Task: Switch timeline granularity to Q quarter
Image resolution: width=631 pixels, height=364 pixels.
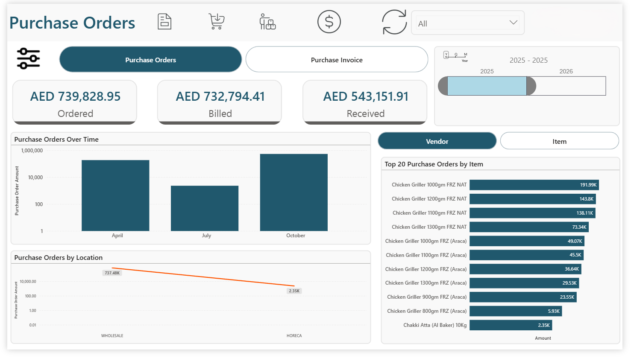Action: [x=455, y=54]
